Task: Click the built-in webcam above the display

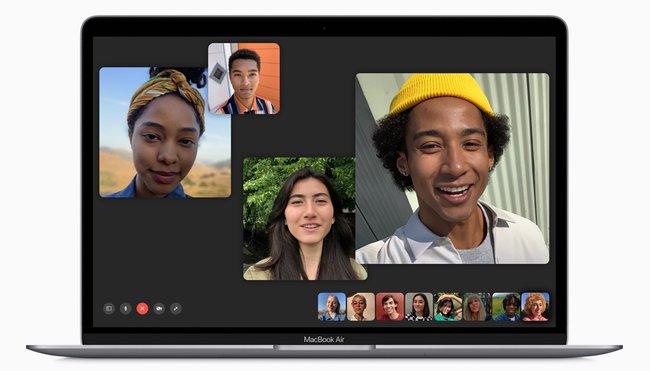Action: point(324,28)
